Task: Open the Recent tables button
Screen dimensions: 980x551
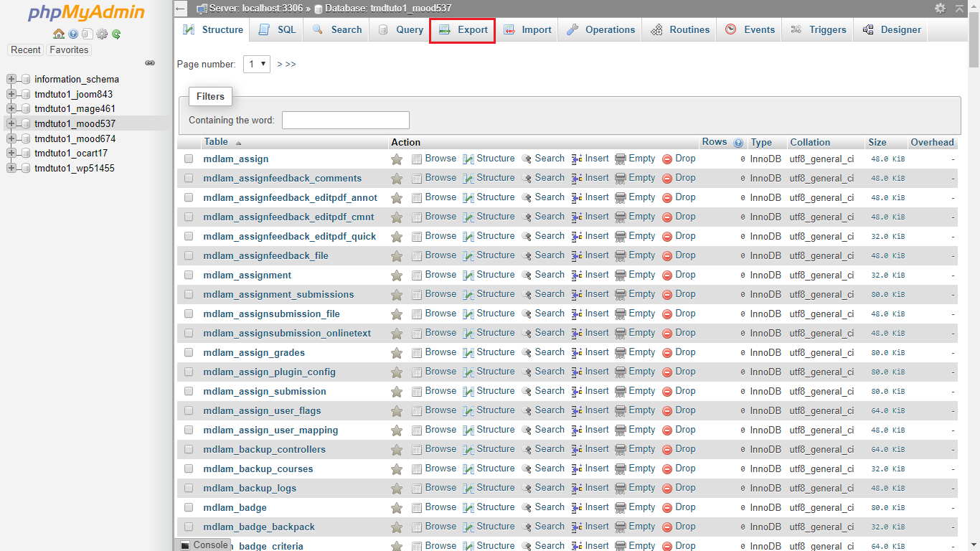Action: (26, 50)
